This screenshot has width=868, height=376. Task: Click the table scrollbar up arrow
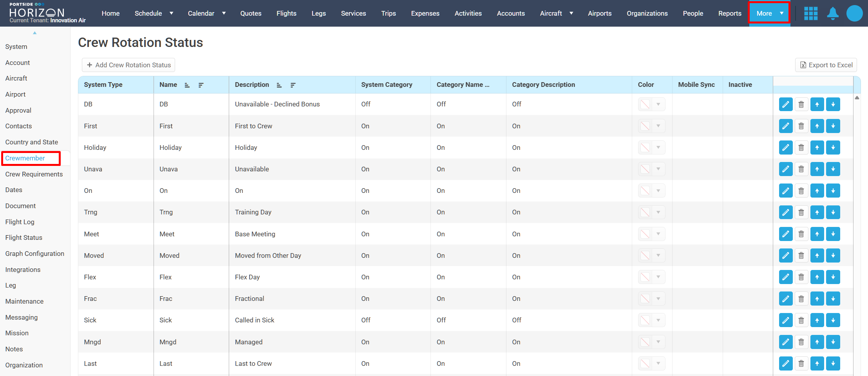coord(857,98)
